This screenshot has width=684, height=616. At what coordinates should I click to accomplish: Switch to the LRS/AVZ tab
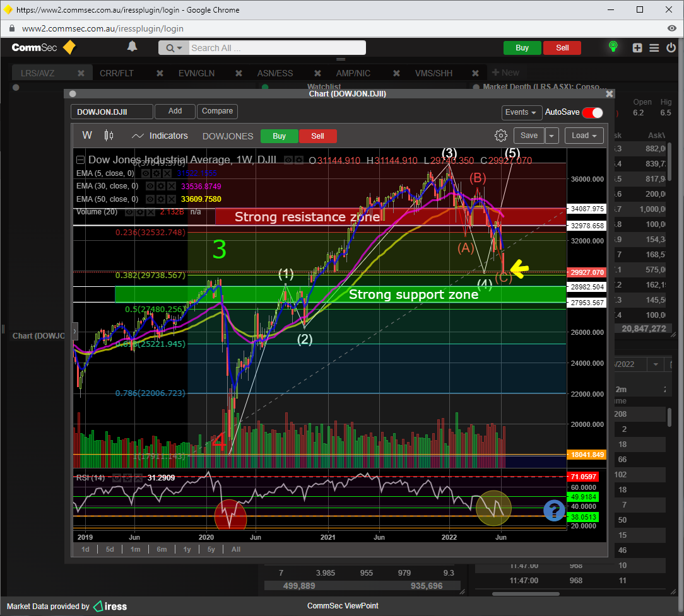point(37,73)
